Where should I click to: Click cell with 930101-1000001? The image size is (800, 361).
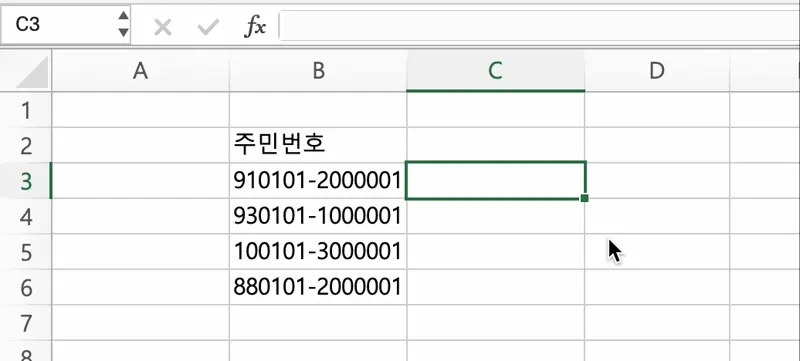[x=318, y=217]
